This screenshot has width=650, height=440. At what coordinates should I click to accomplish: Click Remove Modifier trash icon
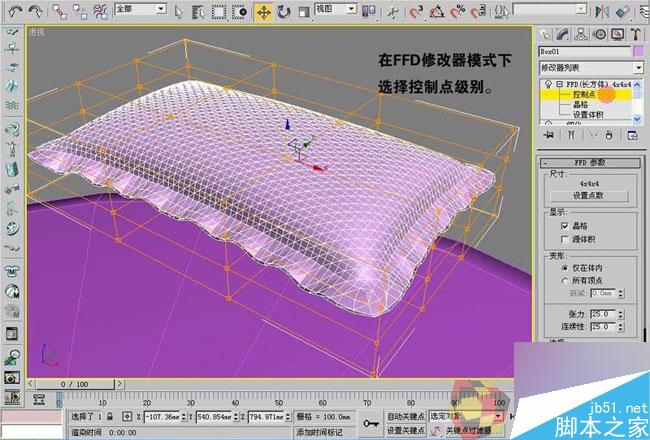point(609,135)
